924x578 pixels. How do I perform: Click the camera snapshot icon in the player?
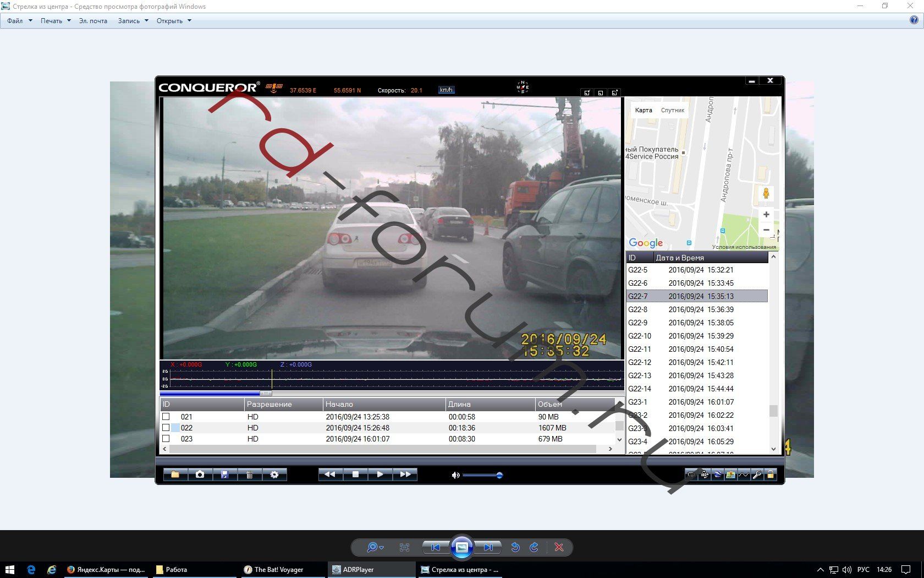200,475
